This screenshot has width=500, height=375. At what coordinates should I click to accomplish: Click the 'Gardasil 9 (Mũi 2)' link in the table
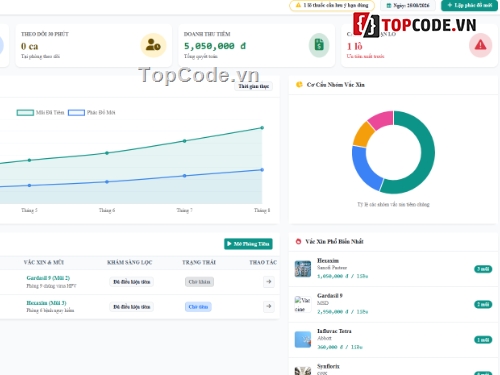[x=48, y=278]
